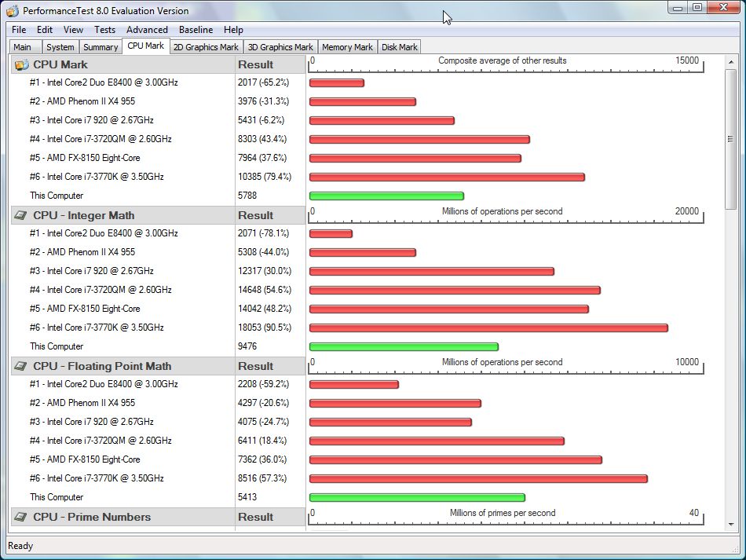Click the i7-3770K red bar in CPU Mark
Viewport: 746px width, 560px height.
(447, 178)
